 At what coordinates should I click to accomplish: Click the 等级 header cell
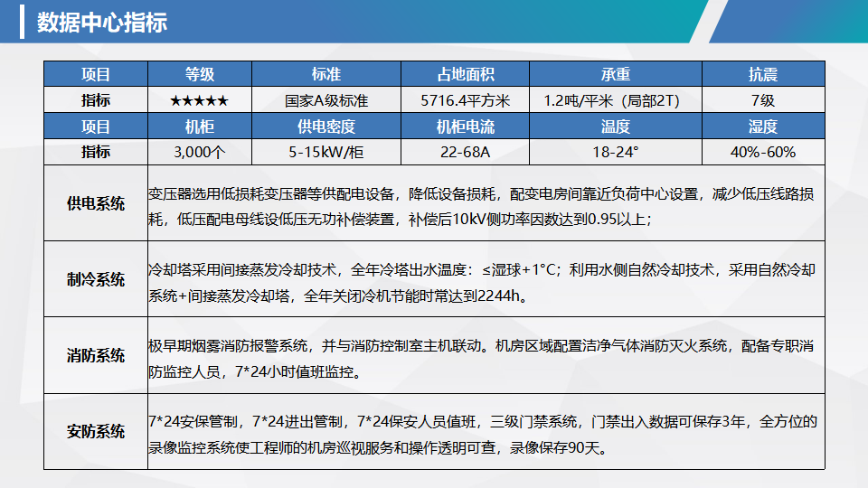[x=199, y=75]
